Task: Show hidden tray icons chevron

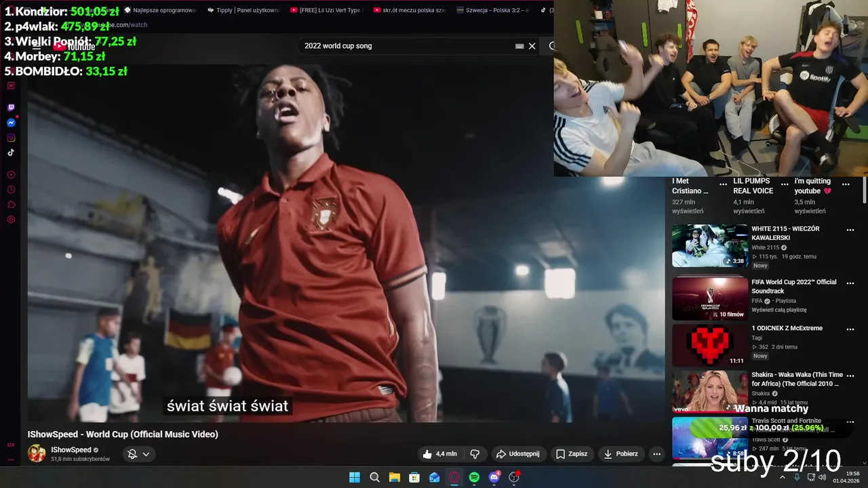Action: [783, 477]
